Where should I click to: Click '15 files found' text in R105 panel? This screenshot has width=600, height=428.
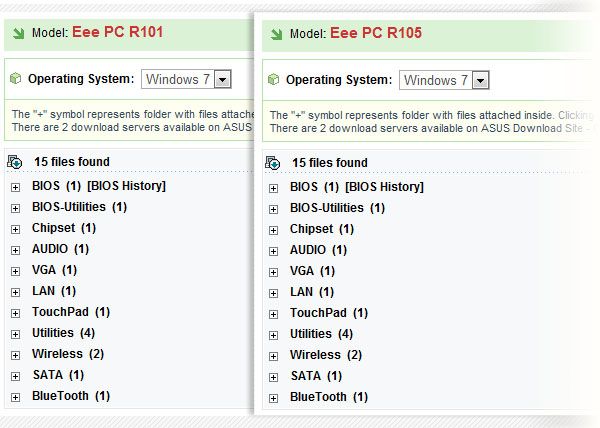tap(330, 163)
